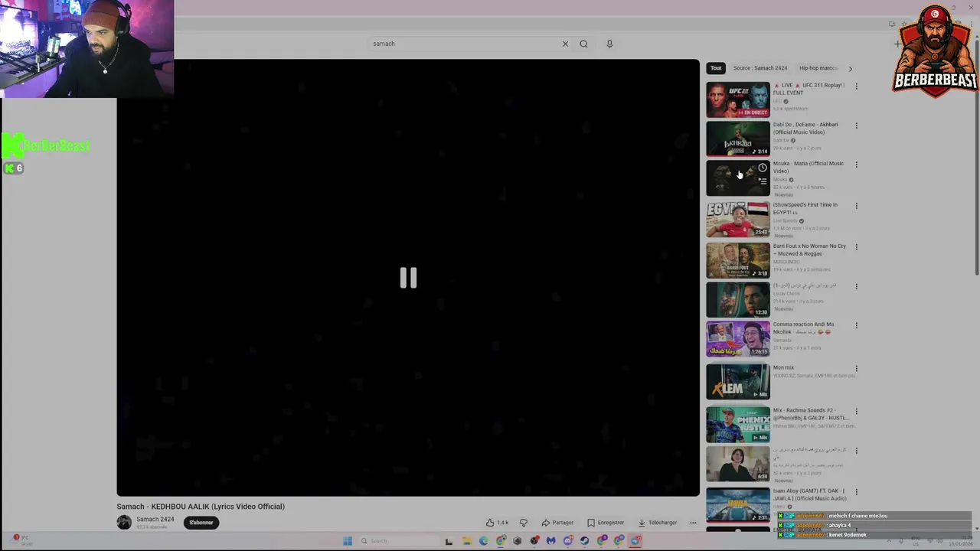This screenshot has width=980, height=551.
Task: Click the Enregistrer save button
Action: [x=606, y=523]
